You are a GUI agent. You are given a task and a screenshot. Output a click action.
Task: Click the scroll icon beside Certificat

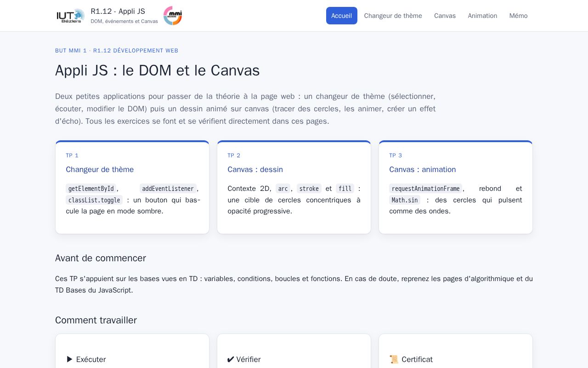(x=394, y=359)
